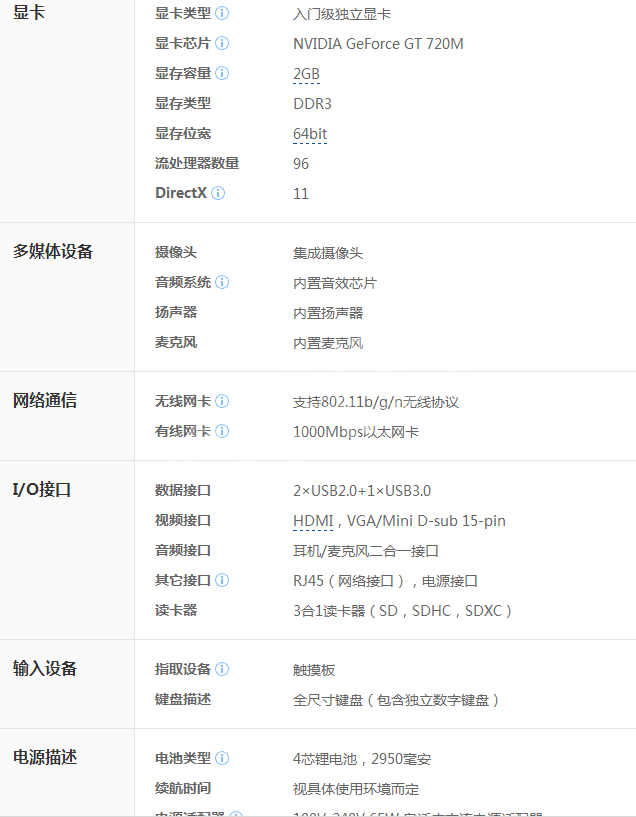The height and width of the screenshot is (817, 636).
Task: Click the 音频接口 label
Action: 183,550
